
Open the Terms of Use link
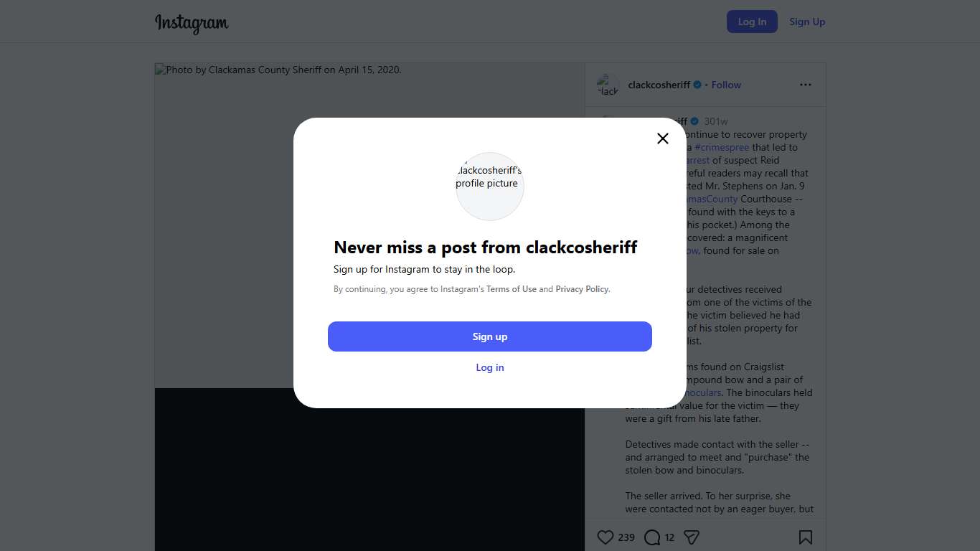pos(512,289)
